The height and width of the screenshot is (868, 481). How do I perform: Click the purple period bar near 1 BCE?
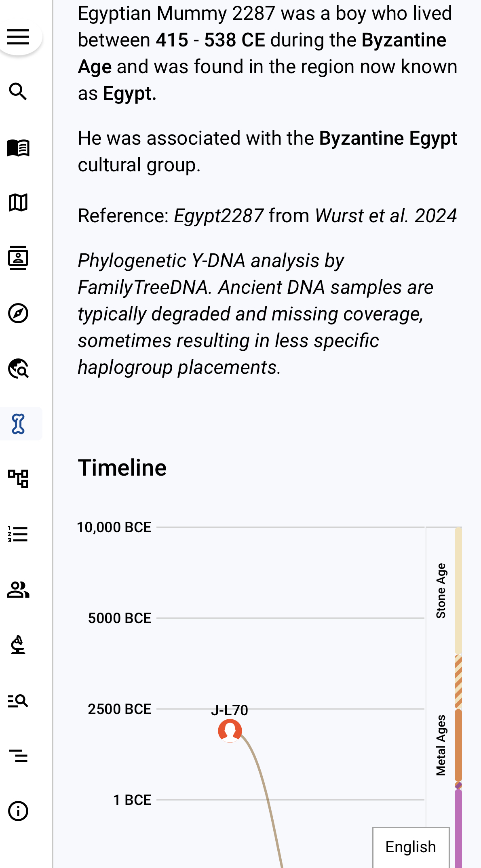pos(458,828)
